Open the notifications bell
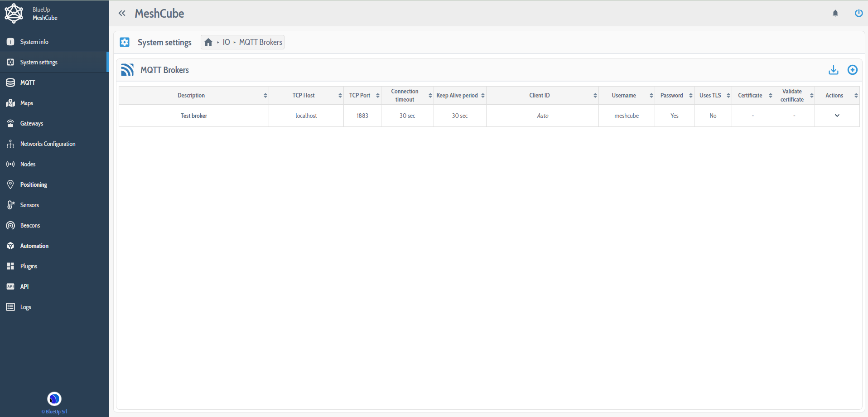The height and width of the screenshot is (417, 868). point(835,13)
